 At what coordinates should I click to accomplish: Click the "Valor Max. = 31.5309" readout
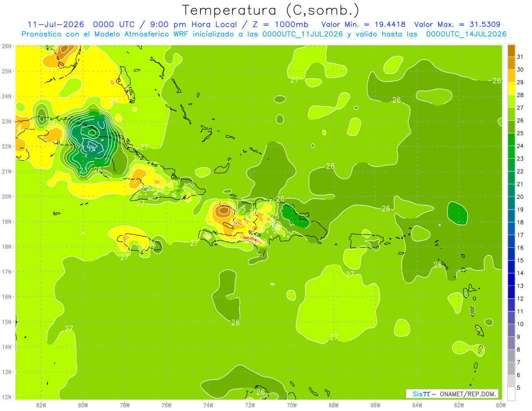[458, 24]
